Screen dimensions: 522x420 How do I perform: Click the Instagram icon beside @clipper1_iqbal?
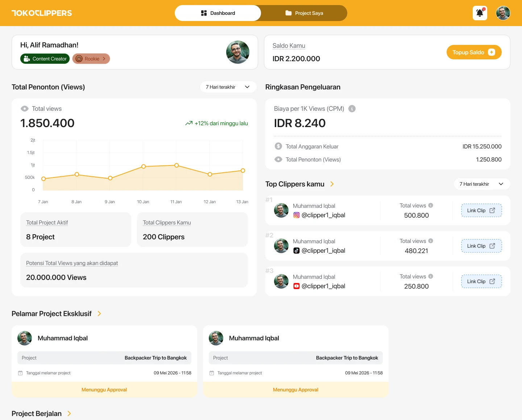297,215
